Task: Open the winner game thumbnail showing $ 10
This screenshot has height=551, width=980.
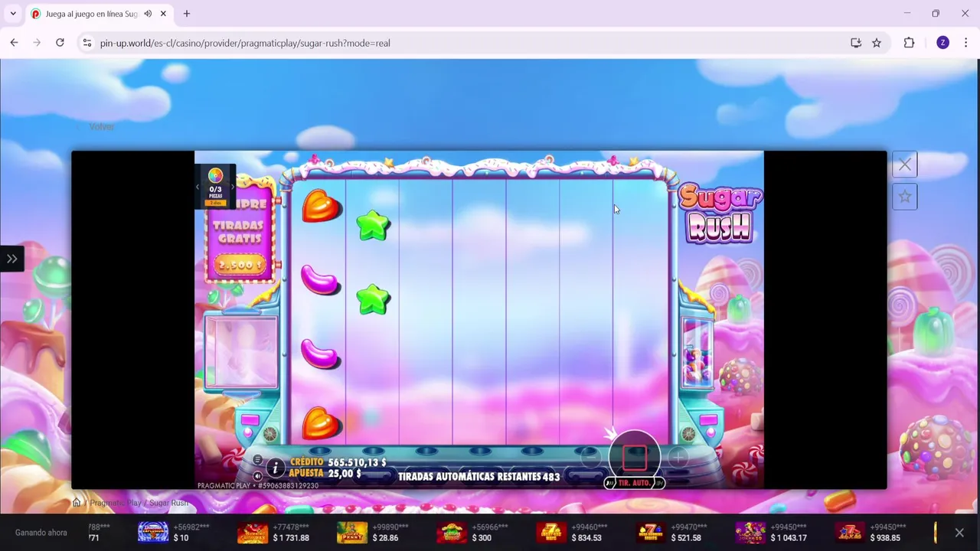Action: pyautogui.click(x=153, y=532)
